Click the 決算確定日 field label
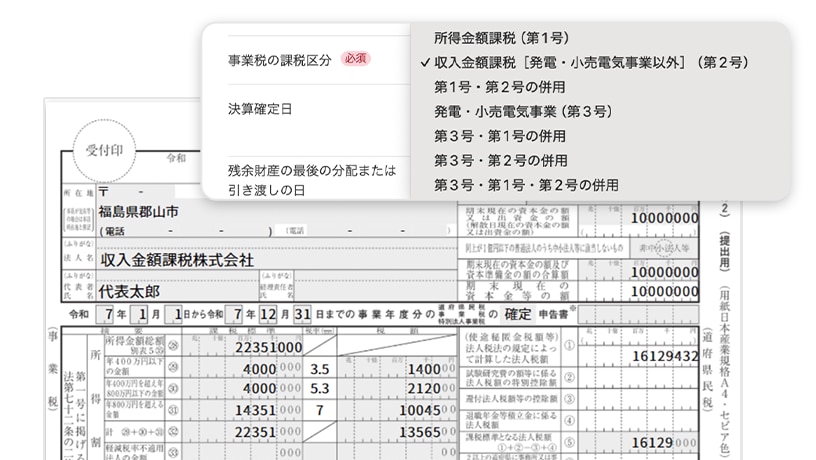Image resolution: width=816 pixels, height=460 pixels. tap(259, 109)
